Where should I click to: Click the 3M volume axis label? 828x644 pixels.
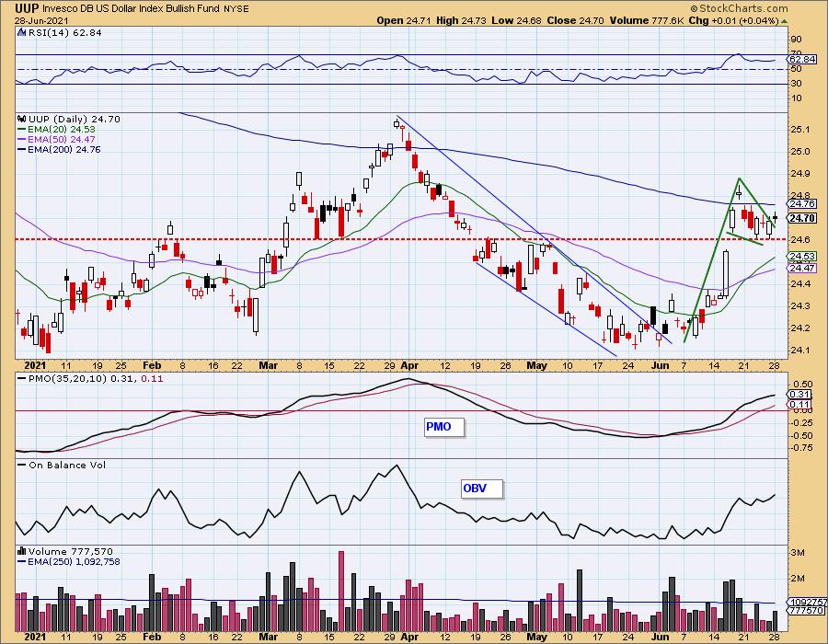click(x=798, y=553)
